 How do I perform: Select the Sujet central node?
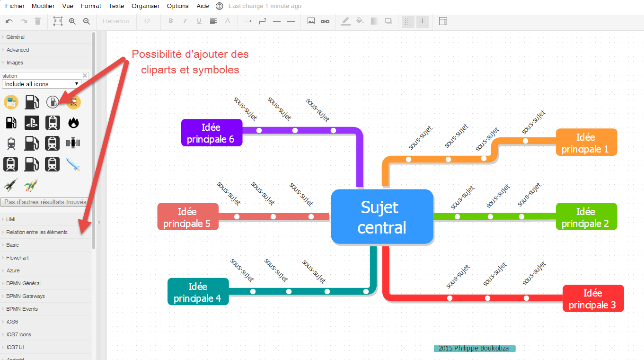click(382, 216)
